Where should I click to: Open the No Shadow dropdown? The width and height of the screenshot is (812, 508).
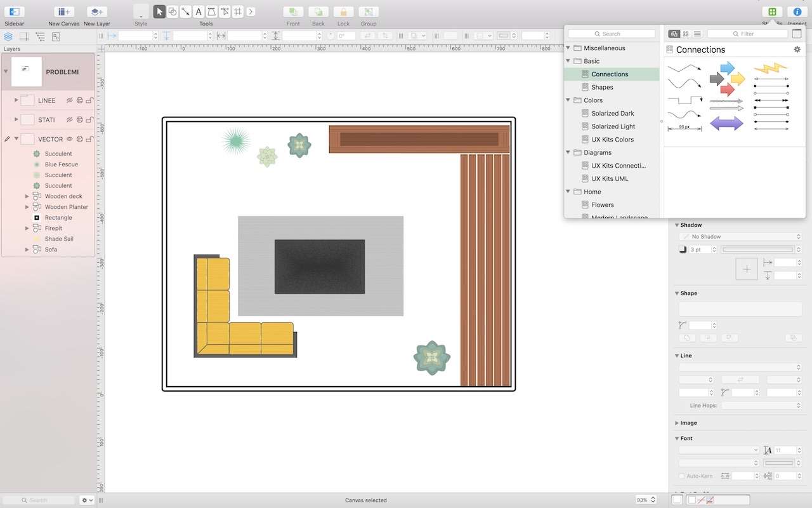tap(740, 237)
